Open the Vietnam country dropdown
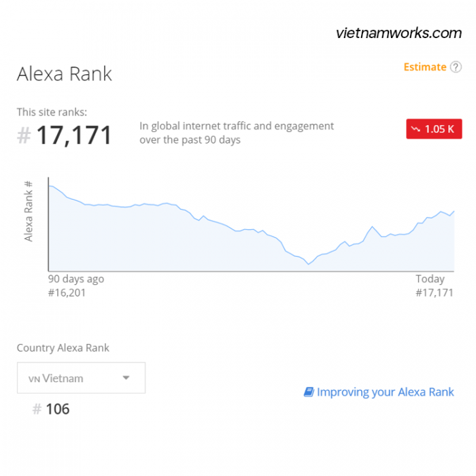Image resolution: width=476 pixels, height=476 pixels. click(81, 378)
